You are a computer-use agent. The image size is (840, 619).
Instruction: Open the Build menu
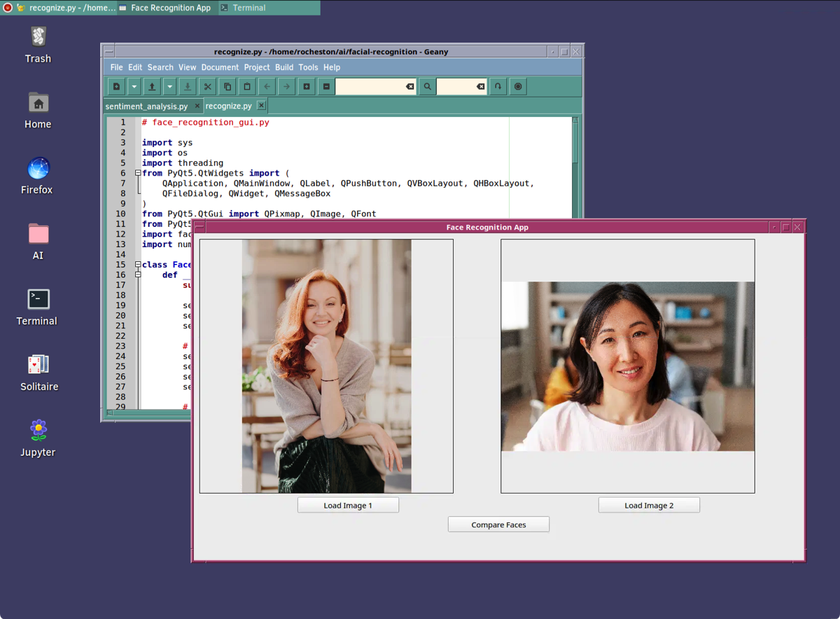click(284, 67)
